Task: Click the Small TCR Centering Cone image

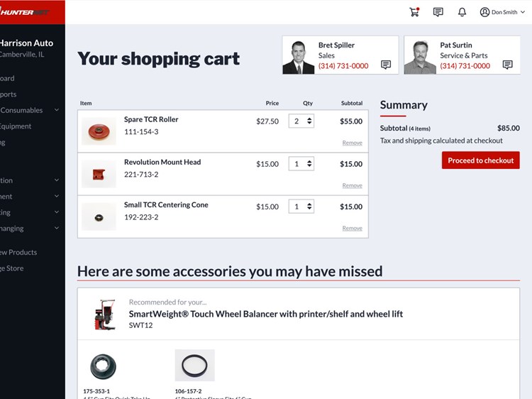Action: pyautogui.click(x=99, y=217)
